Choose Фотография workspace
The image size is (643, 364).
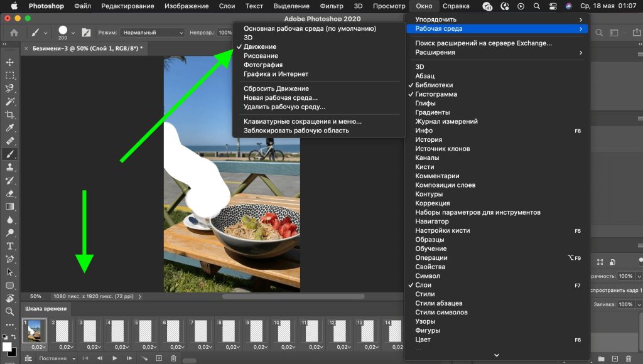click(x=262, y=65)
